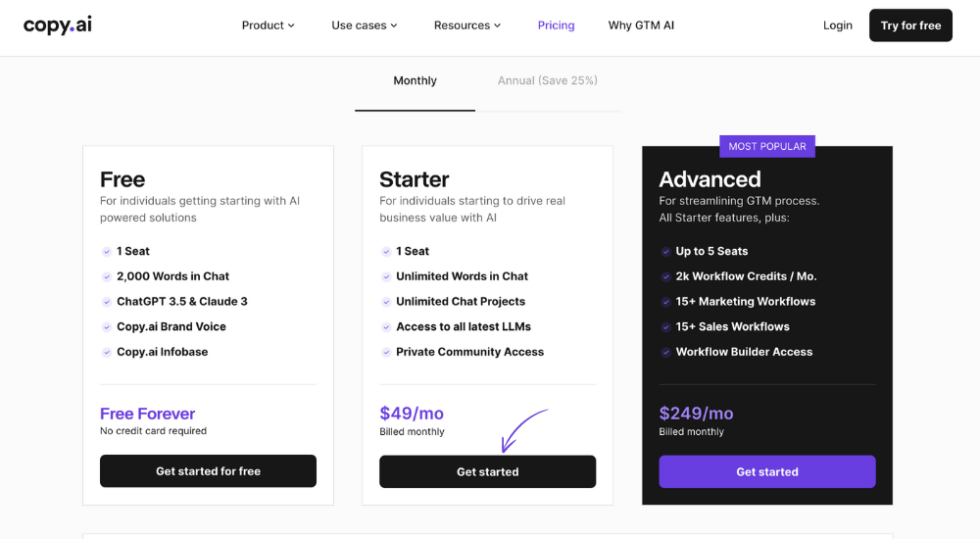Click check icon beside Unlimited Words in Chat
Screen dimensions: 980x539
pyautogui.click(x=386, y=276)
